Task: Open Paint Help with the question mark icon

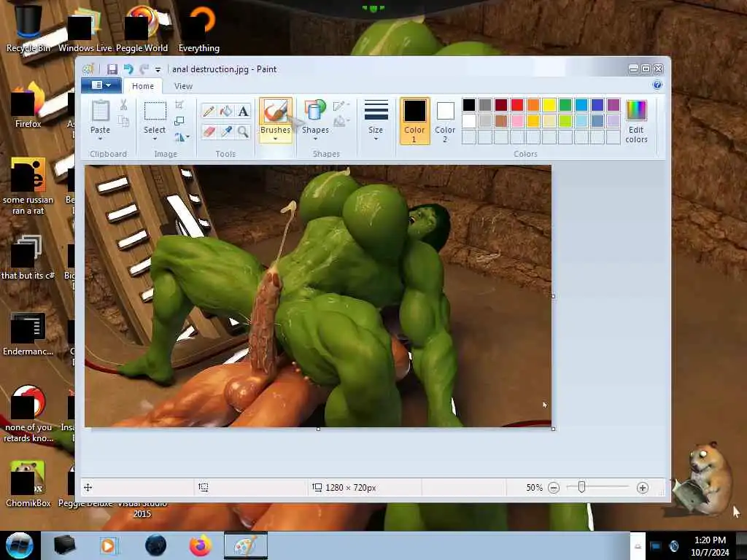Action: pyautogui.click(x=657, y=85)
